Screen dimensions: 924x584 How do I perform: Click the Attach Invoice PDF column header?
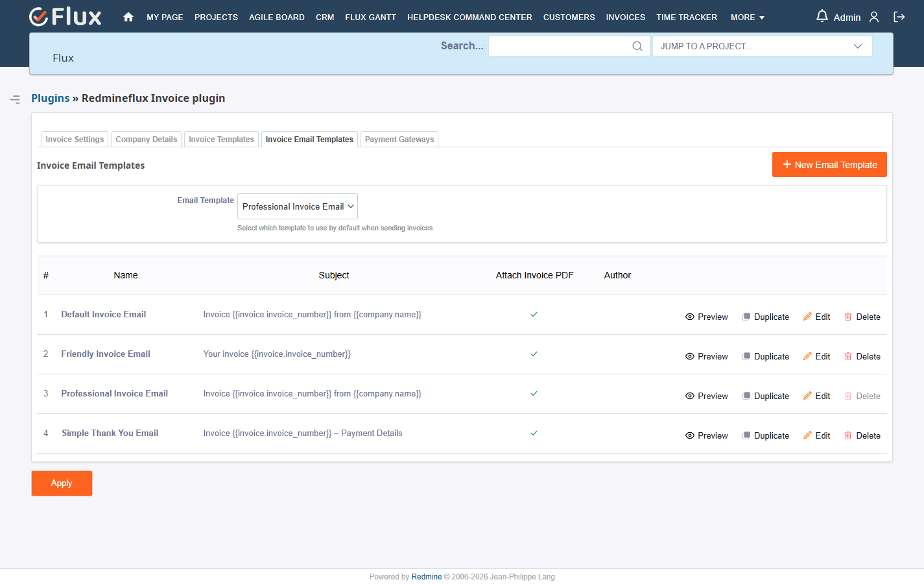[x=534, y=275]
